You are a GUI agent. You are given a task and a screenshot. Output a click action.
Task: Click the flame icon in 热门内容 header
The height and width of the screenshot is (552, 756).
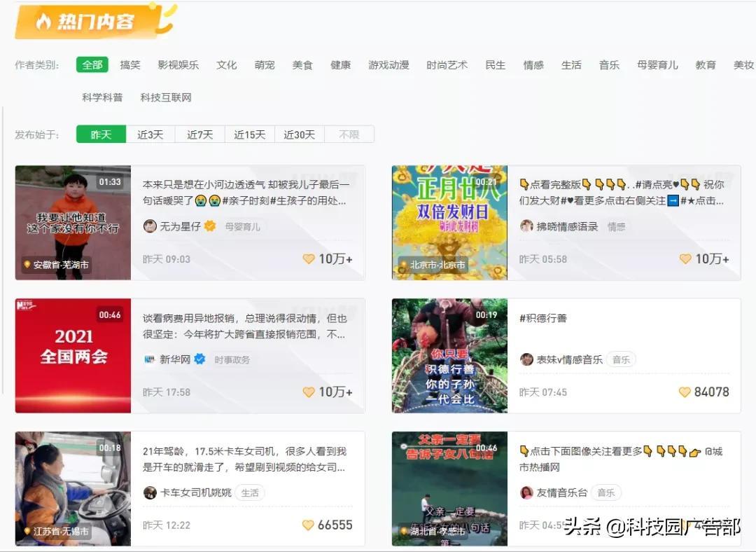point(43,21)
